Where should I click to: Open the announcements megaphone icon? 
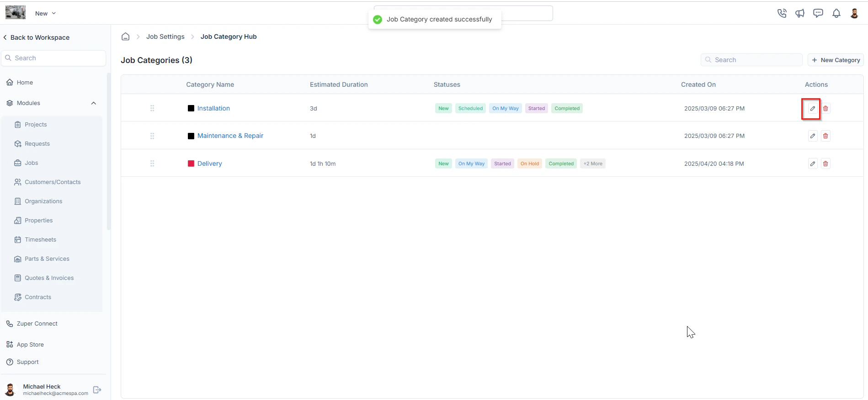point(800,13)
